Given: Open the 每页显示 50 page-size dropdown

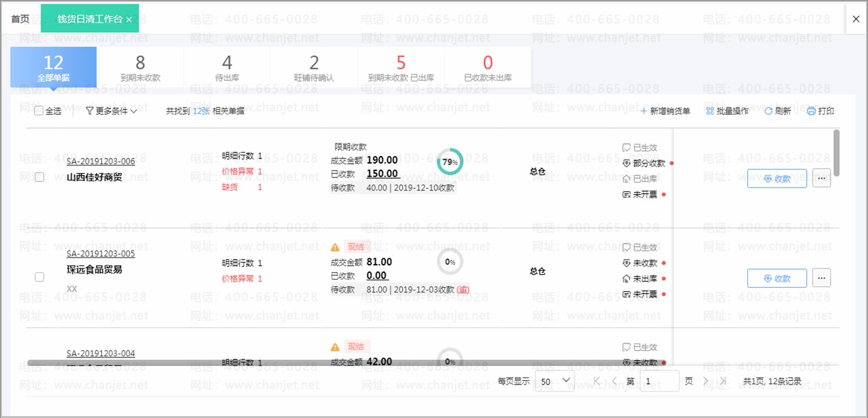Looking at the screenshot, I should [x=555, y=381].
